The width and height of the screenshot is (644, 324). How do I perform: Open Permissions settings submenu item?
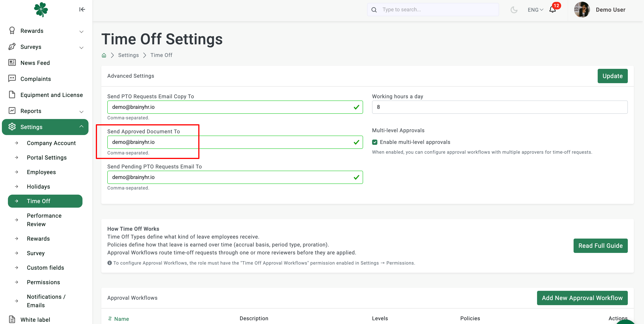(x=43, y=282)
